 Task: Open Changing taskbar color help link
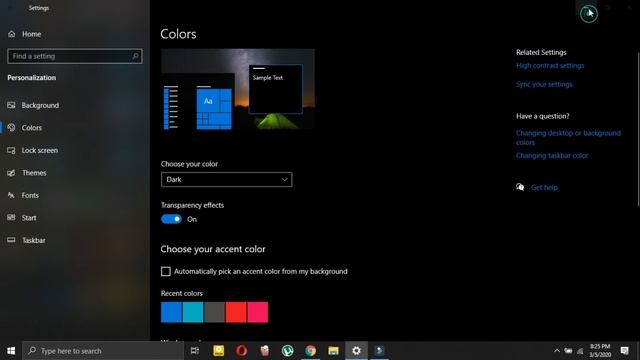552,156
